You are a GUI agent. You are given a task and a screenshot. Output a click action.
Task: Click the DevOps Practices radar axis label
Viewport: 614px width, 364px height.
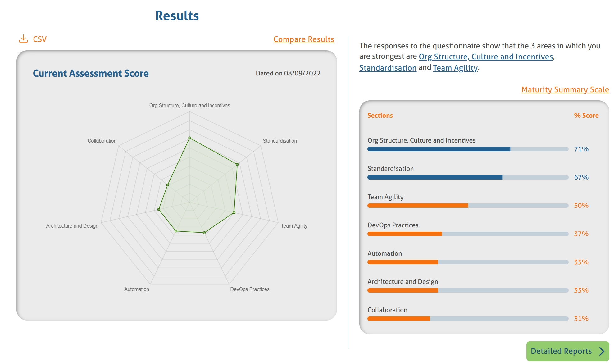point(250,289)
